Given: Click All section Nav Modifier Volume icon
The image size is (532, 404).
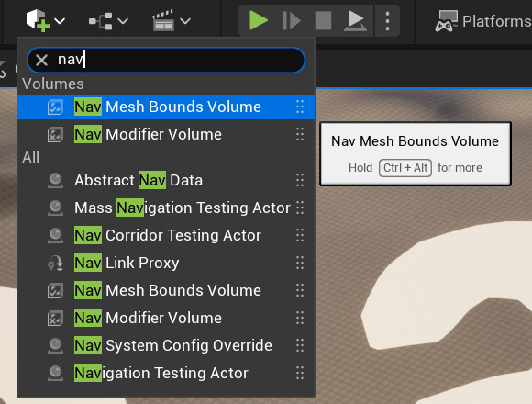Looking at the screenshot, I should click(55, 318).
